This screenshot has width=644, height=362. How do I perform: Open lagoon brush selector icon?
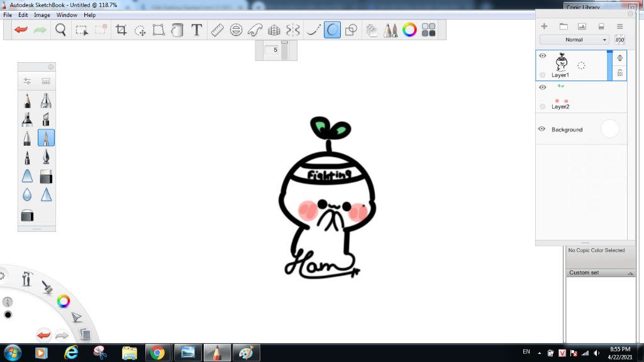(x=47, y=287)
